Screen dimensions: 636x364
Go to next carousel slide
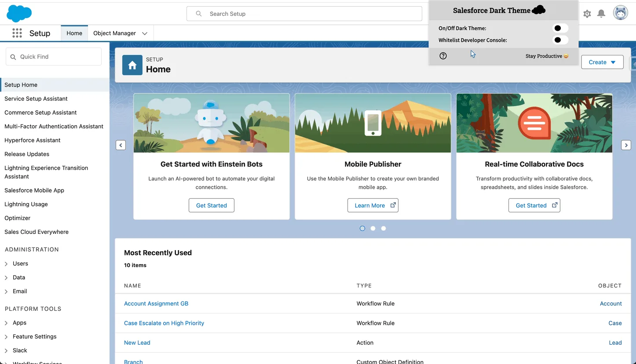(626, 145)
